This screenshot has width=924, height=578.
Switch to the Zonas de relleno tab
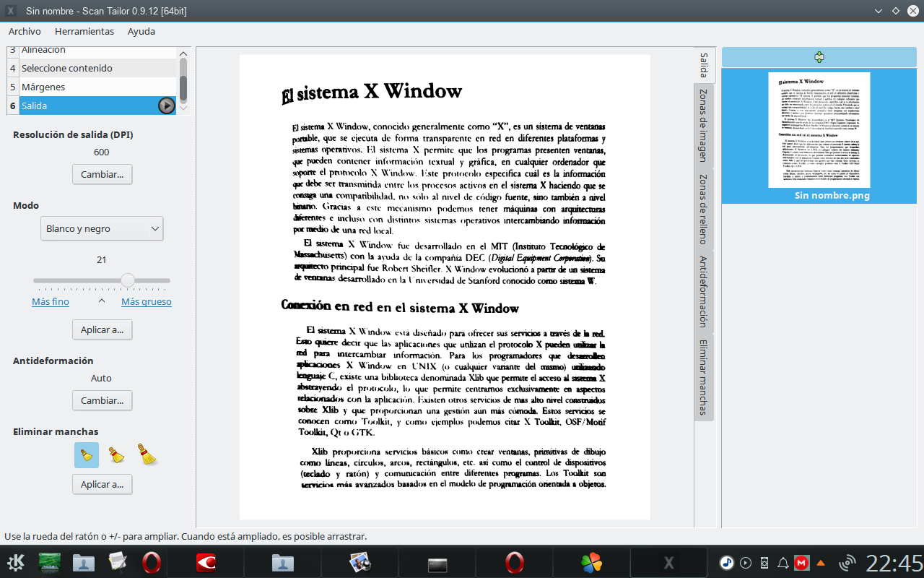[x=704, y=208]
